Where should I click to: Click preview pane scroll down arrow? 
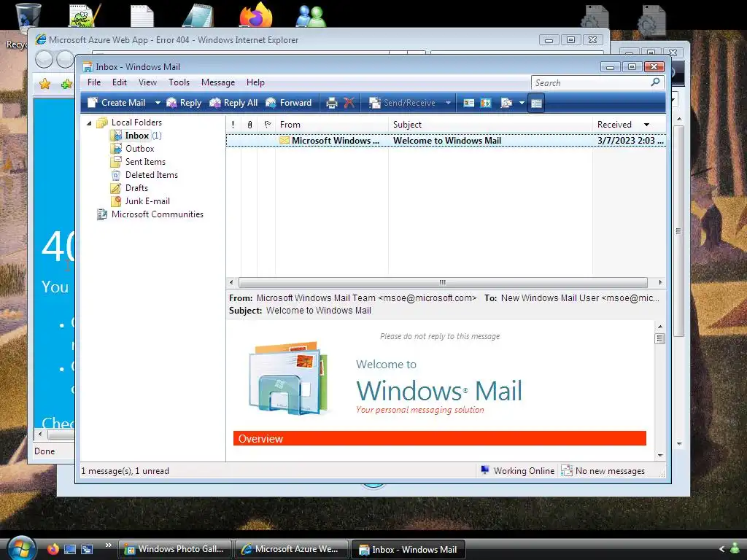(x=659, y=455)
